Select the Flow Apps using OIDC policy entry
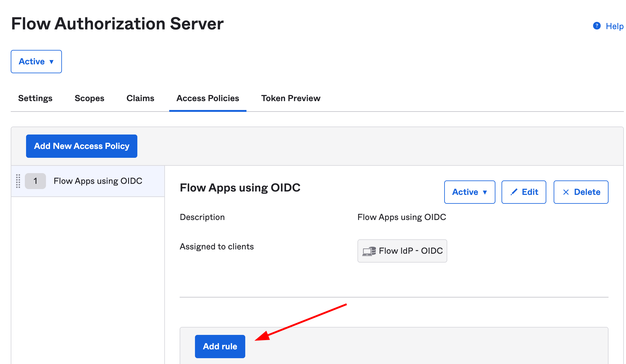This screenshot has width=626, height=364. click(98, 181)
